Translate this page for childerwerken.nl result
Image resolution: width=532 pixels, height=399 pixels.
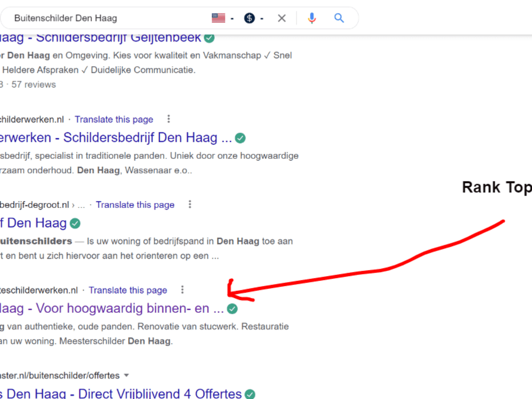point(114,119)
